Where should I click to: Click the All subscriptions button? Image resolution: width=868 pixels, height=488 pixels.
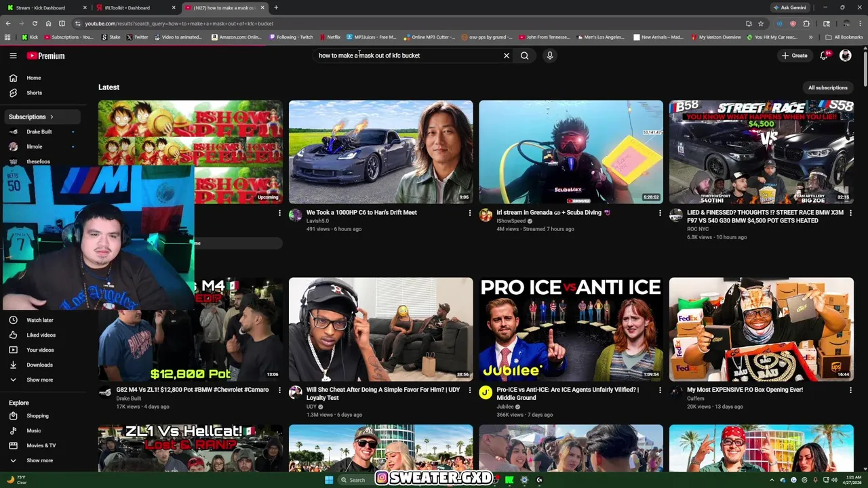point(827,87)
